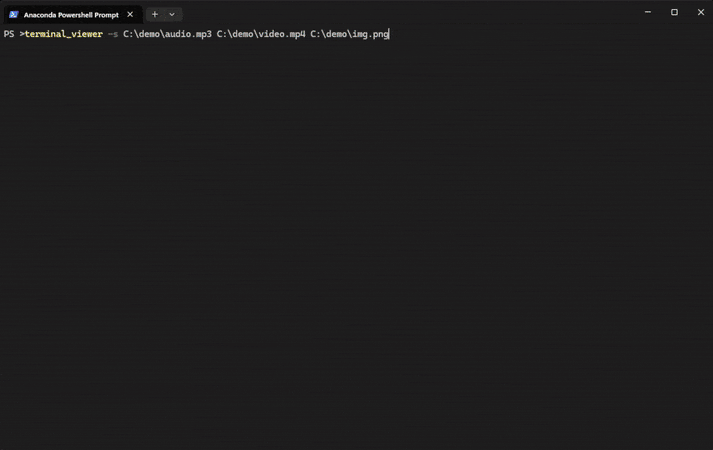Click the terminal_viewer command text

click(64, 34)
